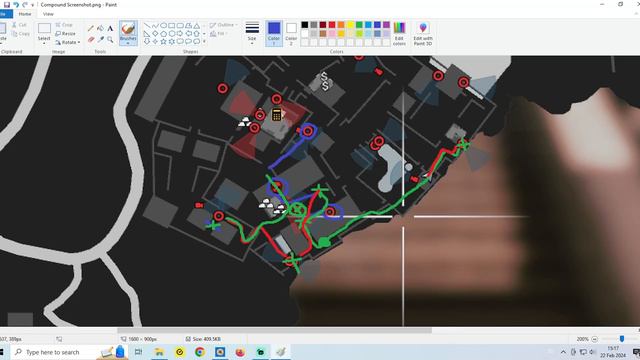Open the shape Fill dropdown

219,34
